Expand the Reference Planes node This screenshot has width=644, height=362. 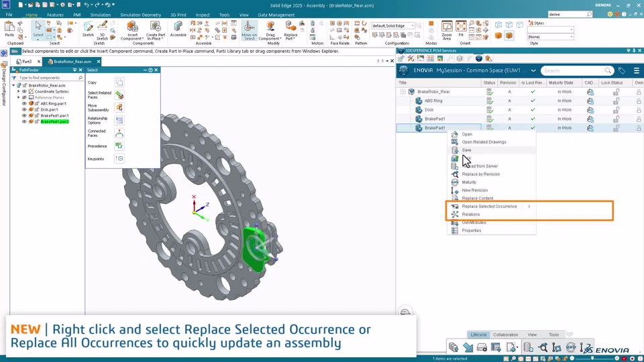tap(19, 98)
